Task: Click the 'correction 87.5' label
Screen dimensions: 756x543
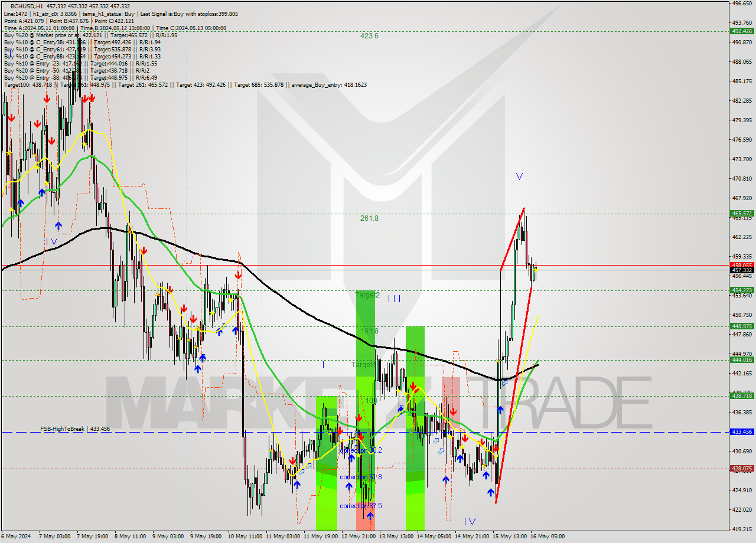Action: pyautogui.click(x=361, y=506)
